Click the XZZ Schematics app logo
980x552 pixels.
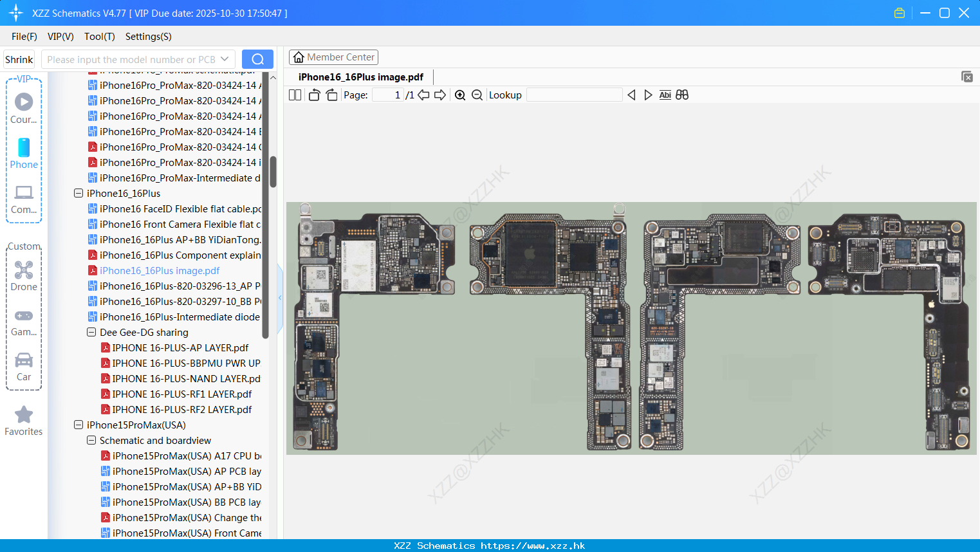tap(16, 13)
